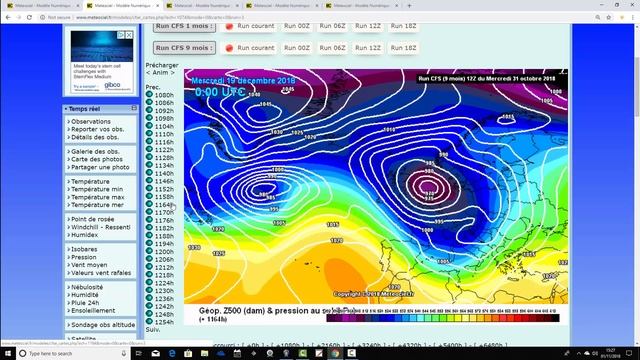Screen dimensions: 640x360
Task: Open a new browser tab with plus icon
Action: click(x=409, y=6)
